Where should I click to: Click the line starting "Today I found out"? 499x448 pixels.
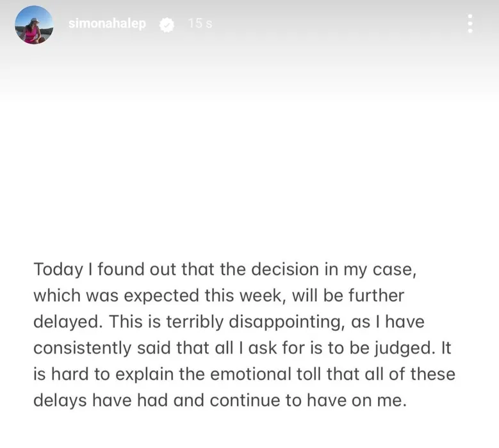(x=225, y=269)
